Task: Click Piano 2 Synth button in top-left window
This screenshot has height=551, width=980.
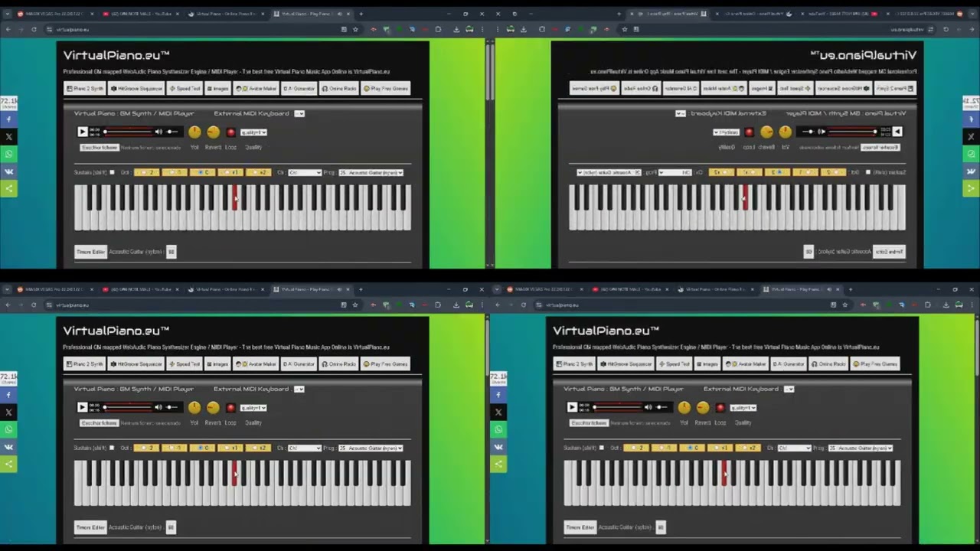Action: pos(85,88)
